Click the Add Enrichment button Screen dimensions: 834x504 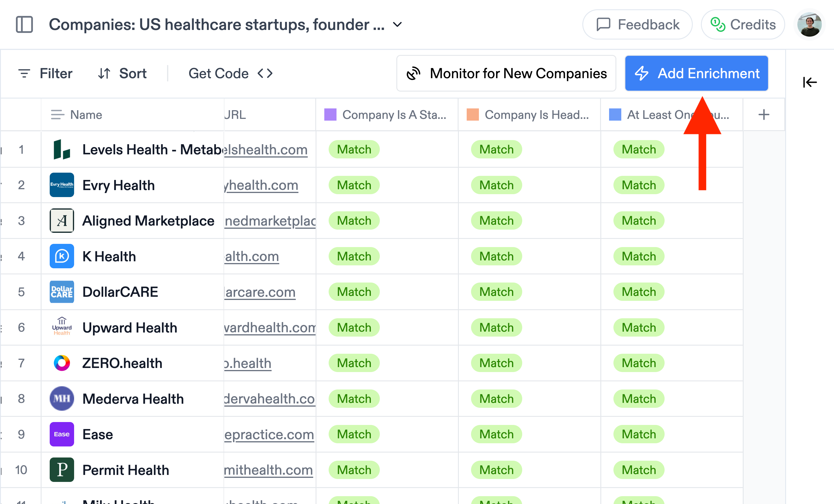[697, 74]
